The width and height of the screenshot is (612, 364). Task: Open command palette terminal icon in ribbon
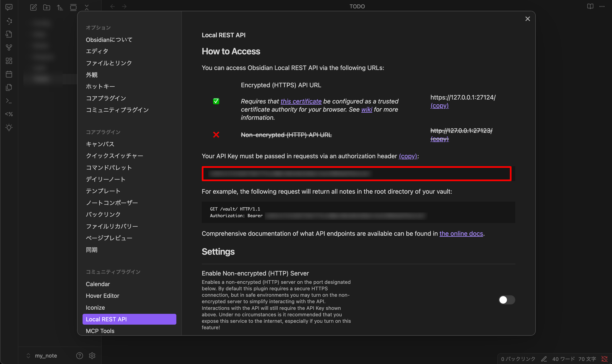coord(9,101)
